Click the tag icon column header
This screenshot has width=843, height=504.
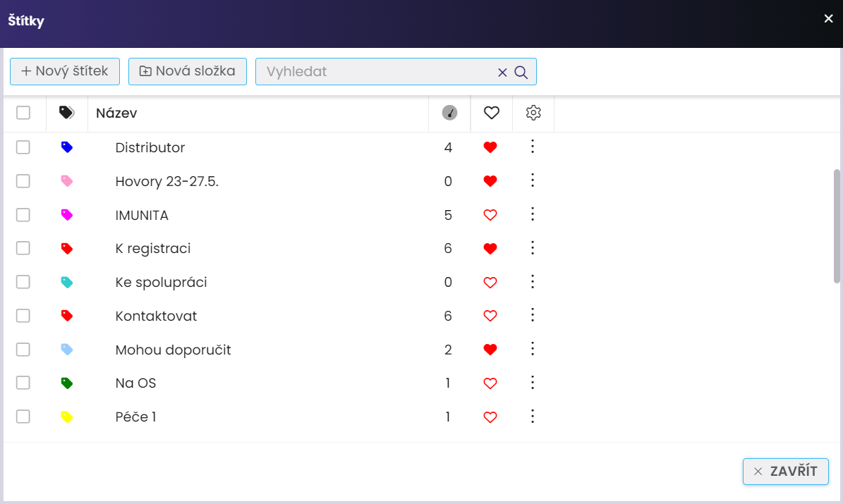67,113
